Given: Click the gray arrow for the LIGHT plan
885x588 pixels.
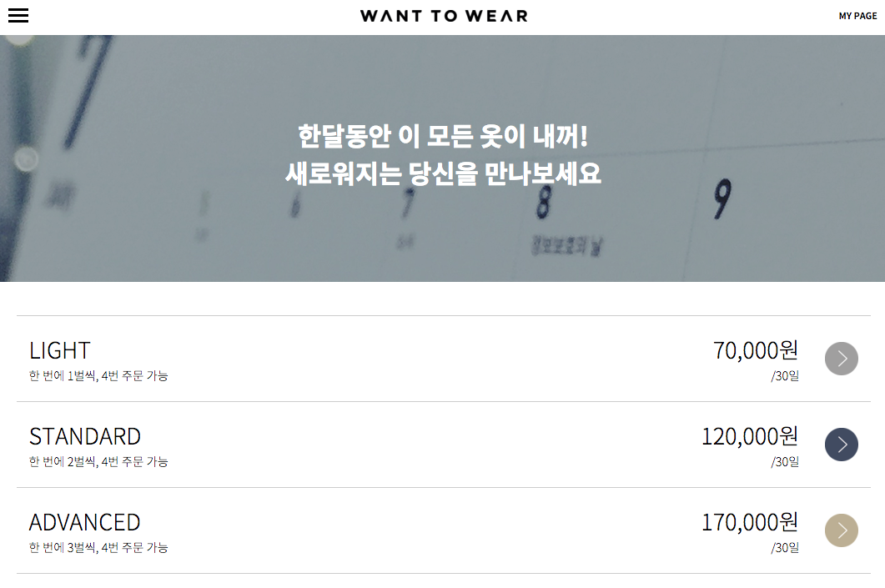Looking at the screenshot, I should 841,359.
